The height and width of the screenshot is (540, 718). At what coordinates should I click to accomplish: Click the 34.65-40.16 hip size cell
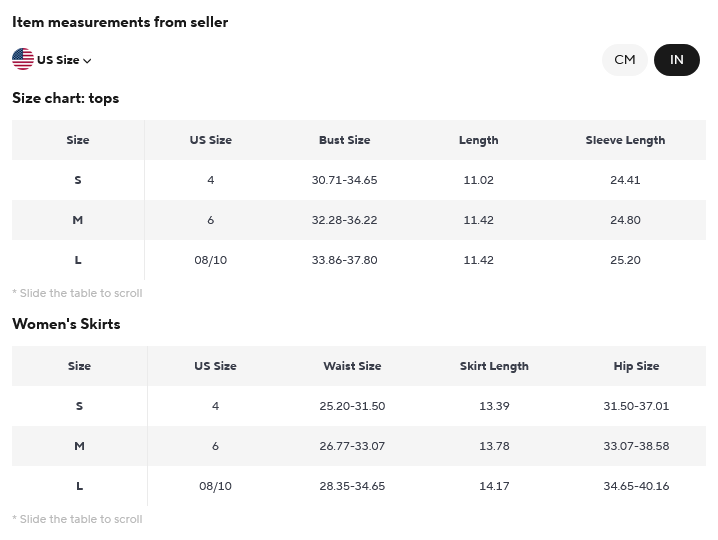pos(636,486)
